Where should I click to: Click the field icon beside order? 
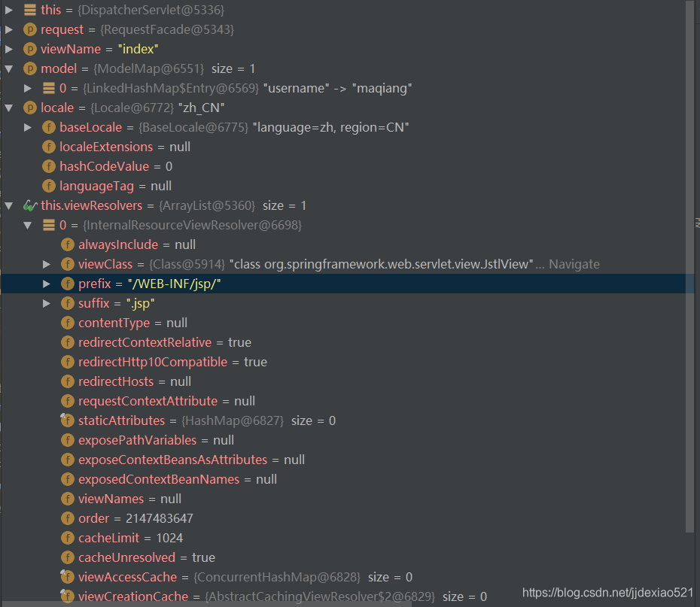(x=68, y=518)
